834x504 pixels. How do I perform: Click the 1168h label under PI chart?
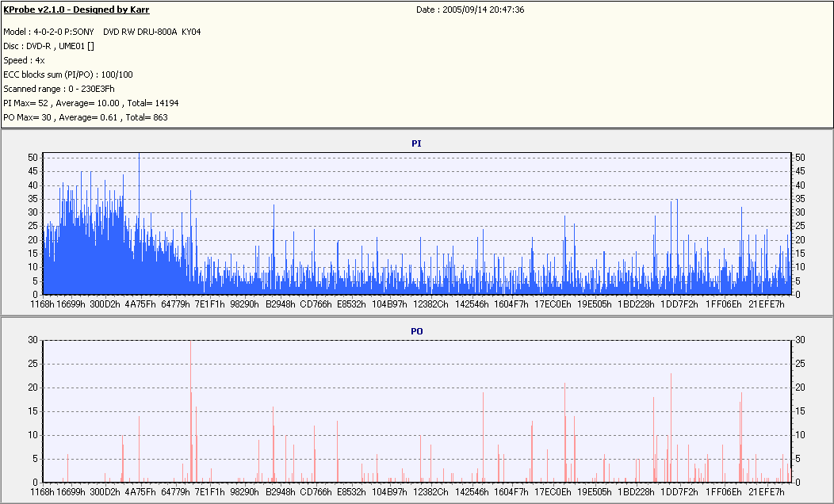(41, 304)
